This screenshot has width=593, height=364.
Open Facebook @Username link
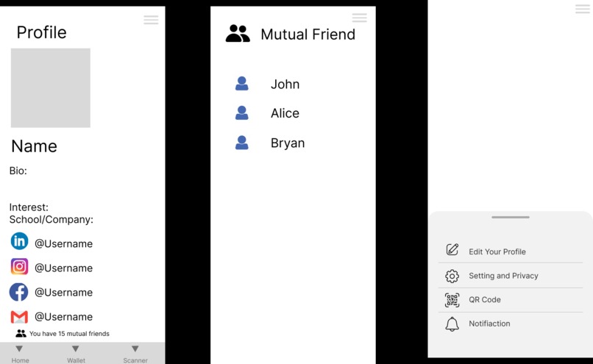[63, 292]
